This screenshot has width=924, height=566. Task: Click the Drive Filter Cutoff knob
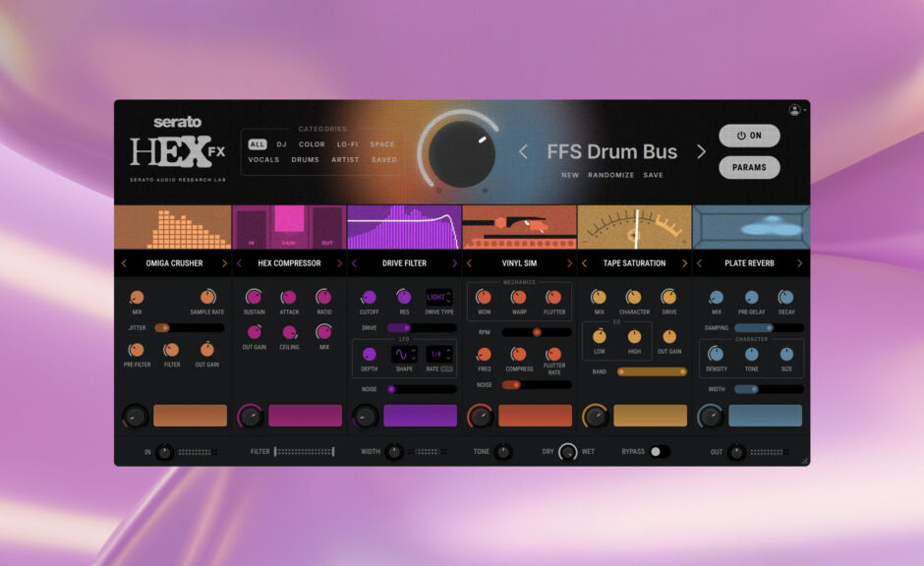coord(369,297)
